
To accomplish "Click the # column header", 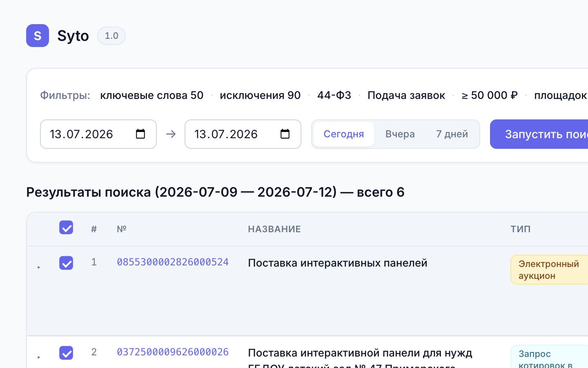I will [x=94, y=229].
